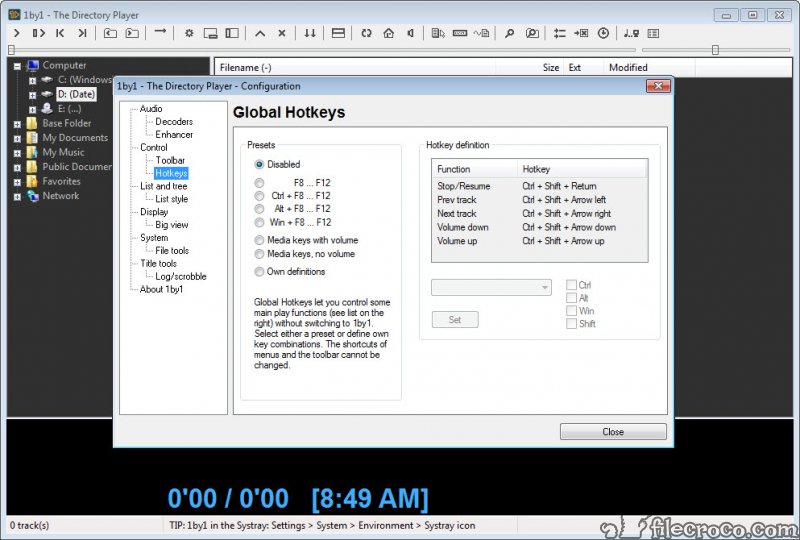Image resolution: width=800 pixels, height=540 pixels.
Task: Expand the C: (Windows) drive node
Action: 33,80
